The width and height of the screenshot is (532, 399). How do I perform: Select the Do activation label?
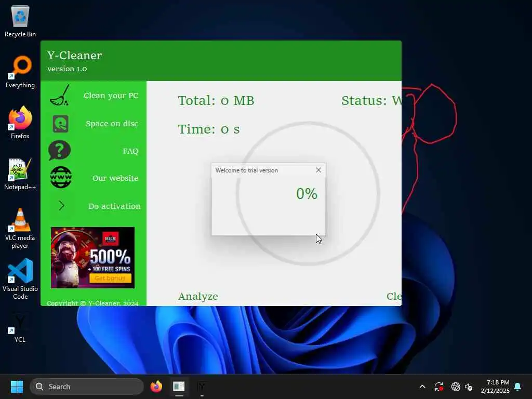[x=114, y=206]
